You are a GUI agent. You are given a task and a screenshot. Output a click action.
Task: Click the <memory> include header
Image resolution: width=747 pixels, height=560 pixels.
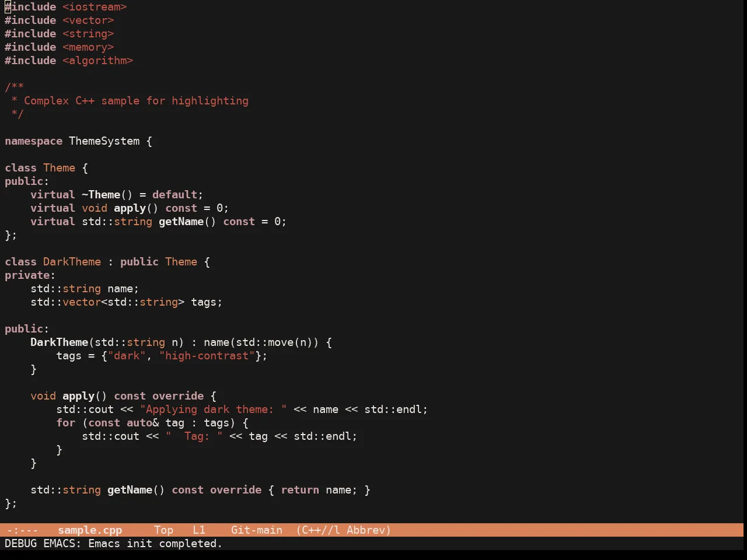click(x=88, y=47)
